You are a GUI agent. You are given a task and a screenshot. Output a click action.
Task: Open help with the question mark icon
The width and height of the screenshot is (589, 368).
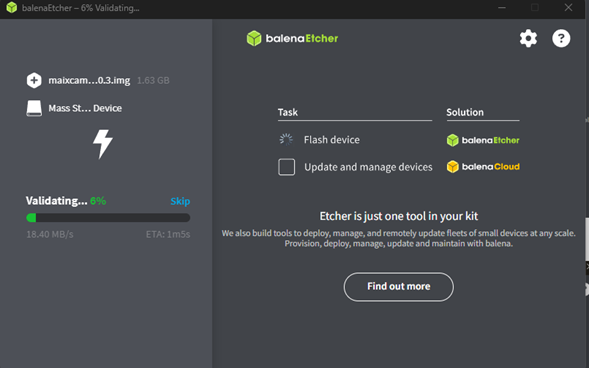coord(561,38)
